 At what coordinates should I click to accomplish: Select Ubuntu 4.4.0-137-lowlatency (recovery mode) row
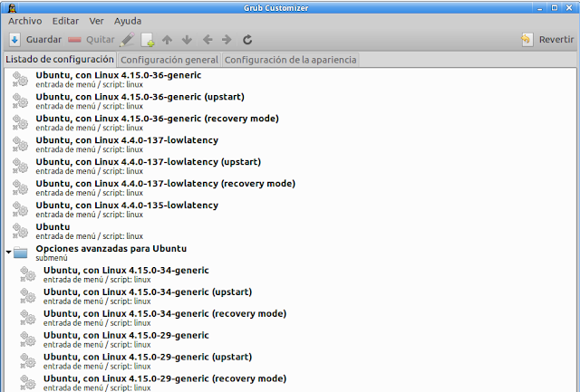coord(290,187)
